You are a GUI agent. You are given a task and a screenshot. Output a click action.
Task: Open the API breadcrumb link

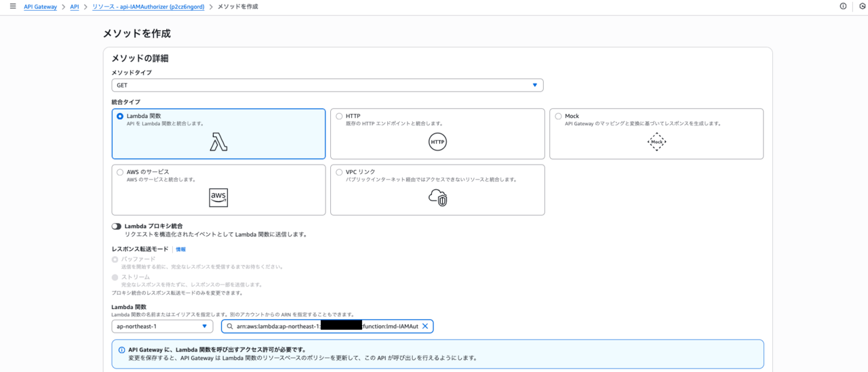(74, 6)
